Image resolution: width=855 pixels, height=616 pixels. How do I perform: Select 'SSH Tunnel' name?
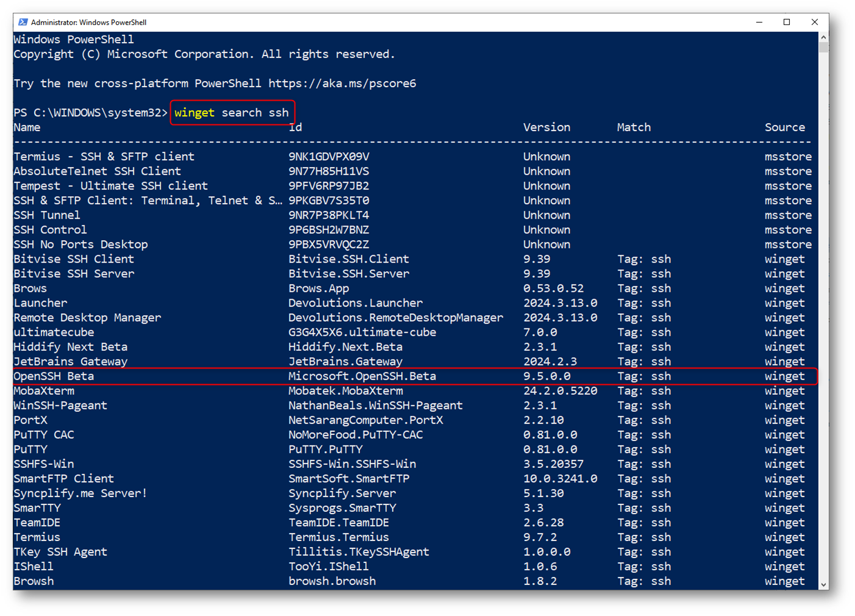coord(47,215)
